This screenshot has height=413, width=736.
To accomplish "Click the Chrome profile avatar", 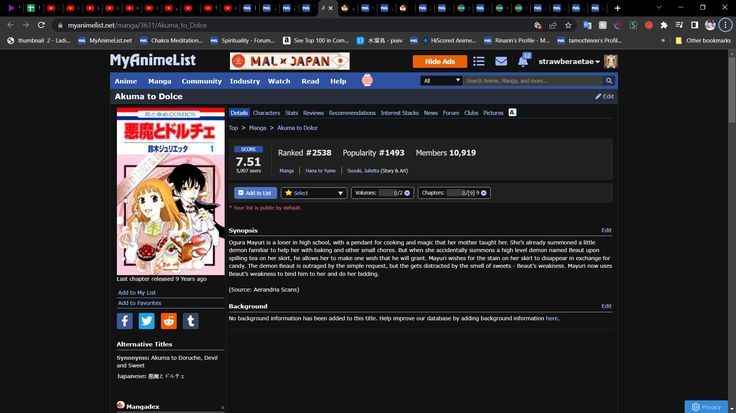I will pos(710,25).
